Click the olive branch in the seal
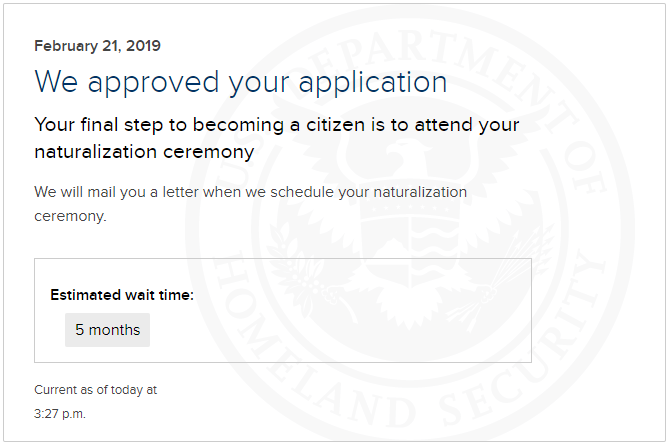The height and width of the screenshot is (448, 671). (x=300, y=274)
